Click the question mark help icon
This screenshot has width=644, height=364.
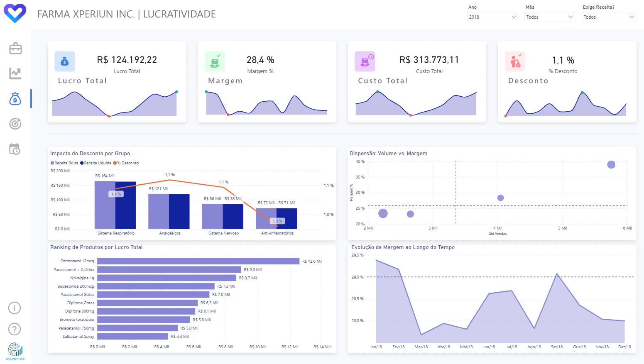[15, 329]
